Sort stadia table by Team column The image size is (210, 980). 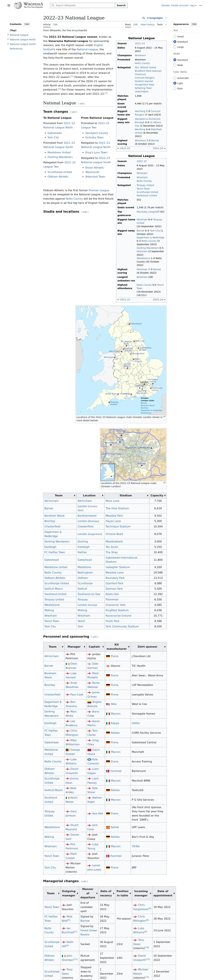pos(60,495)
